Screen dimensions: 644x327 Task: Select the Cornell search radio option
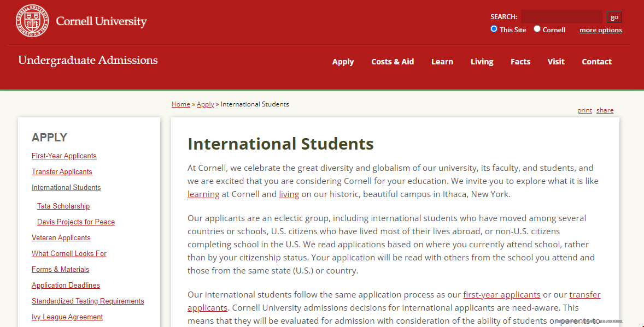coord(537,29)
